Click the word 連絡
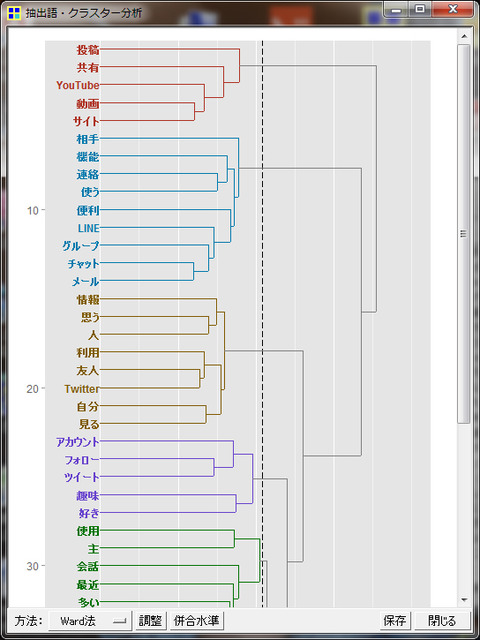480x640 pixels. (x=88, y=175)
